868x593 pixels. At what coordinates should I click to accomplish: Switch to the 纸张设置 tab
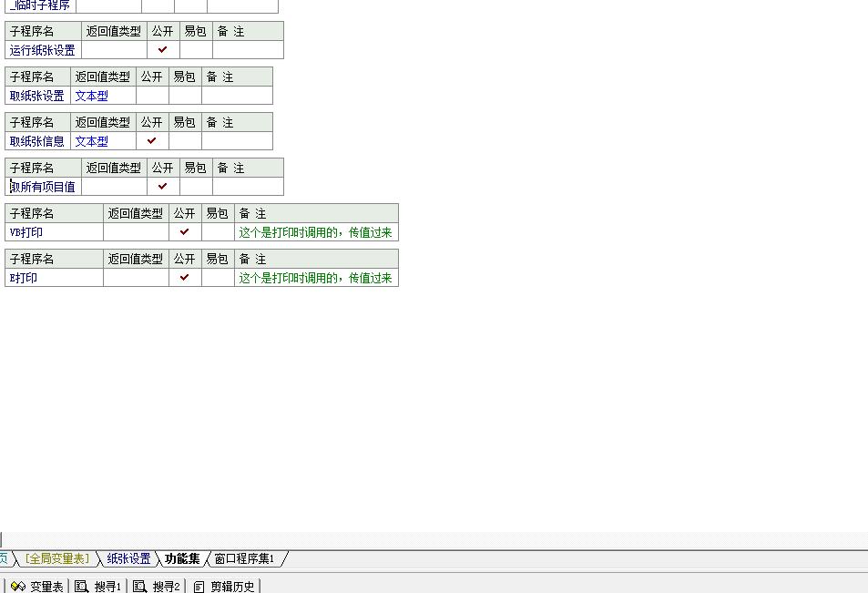[128, 558]
